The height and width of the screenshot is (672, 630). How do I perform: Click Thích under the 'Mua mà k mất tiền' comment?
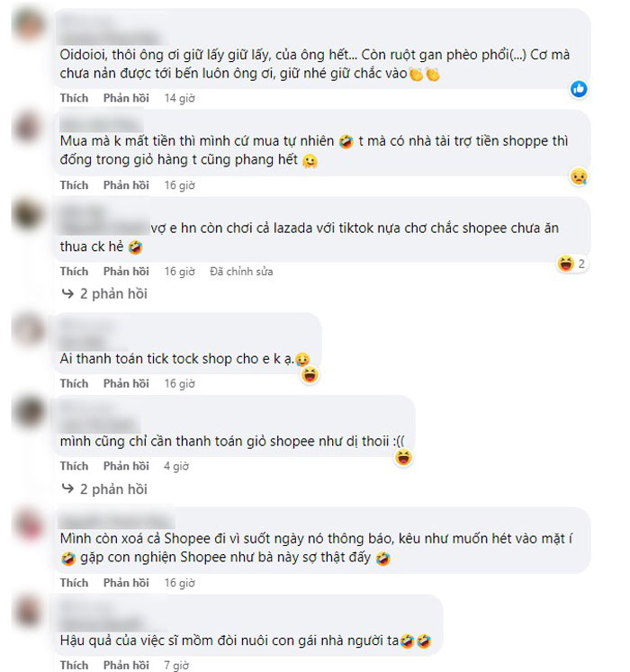(x=74, y=185)
